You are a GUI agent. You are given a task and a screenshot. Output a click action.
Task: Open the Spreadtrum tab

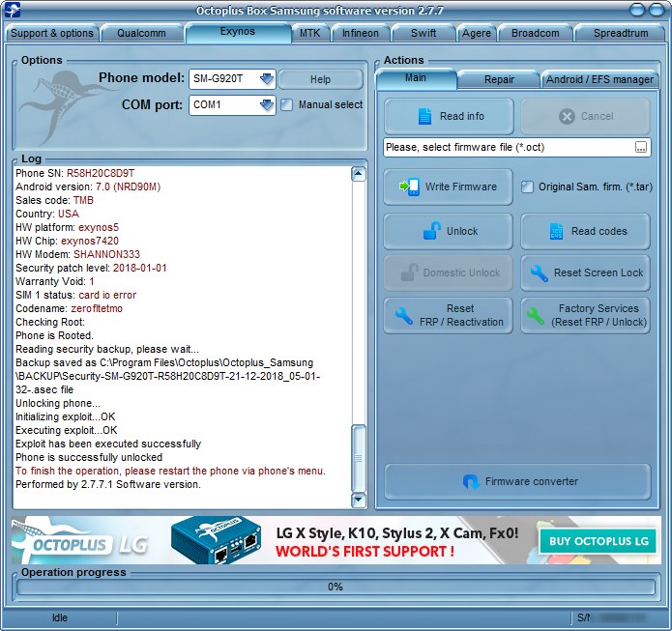coord(621,33)
